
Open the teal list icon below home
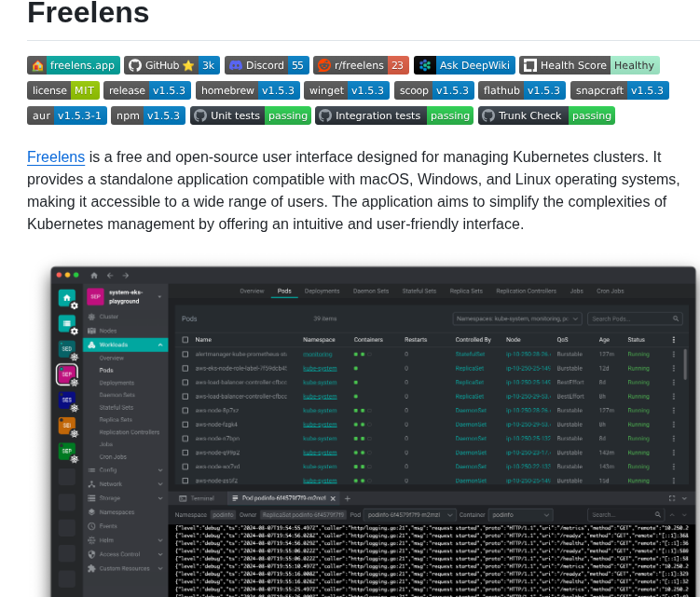67,323
